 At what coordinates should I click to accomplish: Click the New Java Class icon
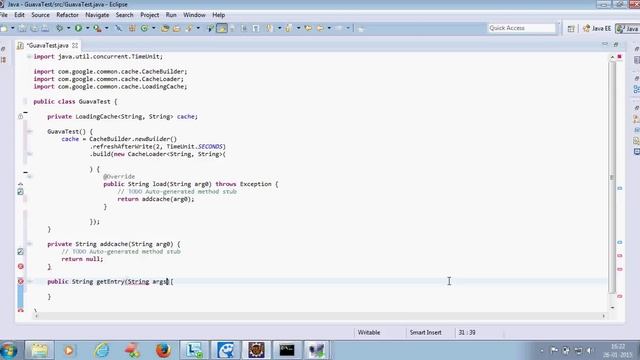coord(144,28)
